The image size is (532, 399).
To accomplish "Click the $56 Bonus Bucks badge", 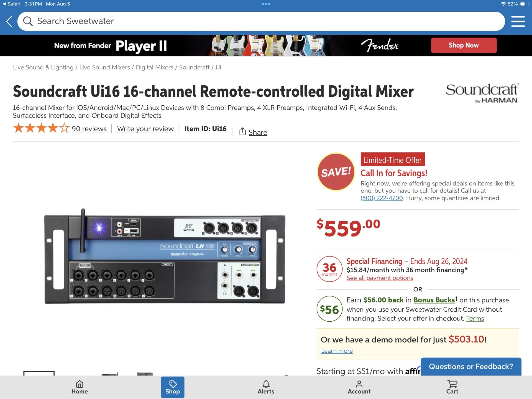I will 329,309.
